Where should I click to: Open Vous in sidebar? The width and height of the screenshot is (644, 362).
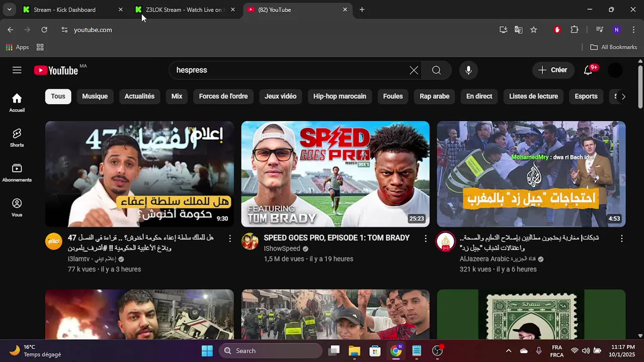tap(17, 207)
